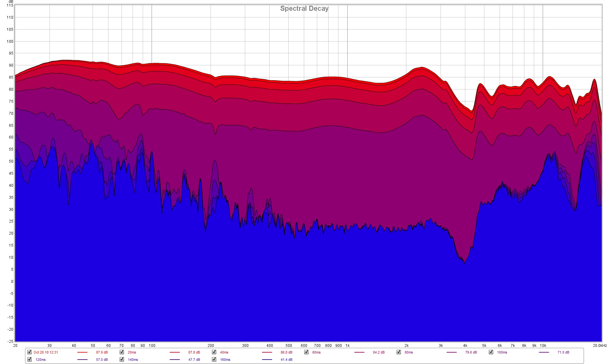Click the 86.8 dB value for 40ms
Screen dimensions: 609x364
pos(286,352)
